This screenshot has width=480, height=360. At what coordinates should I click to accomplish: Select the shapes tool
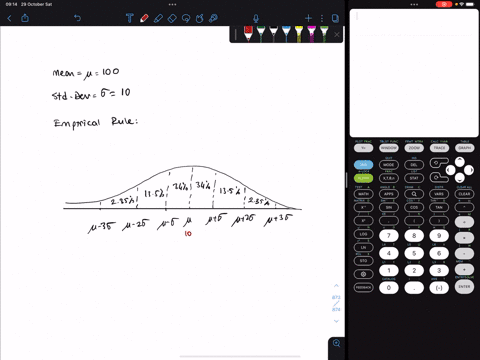199,18
